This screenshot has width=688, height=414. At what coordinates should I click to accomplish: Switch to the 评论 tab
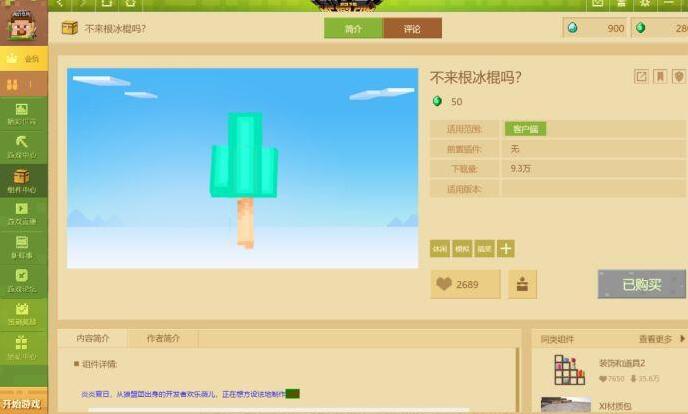point(412,28)
